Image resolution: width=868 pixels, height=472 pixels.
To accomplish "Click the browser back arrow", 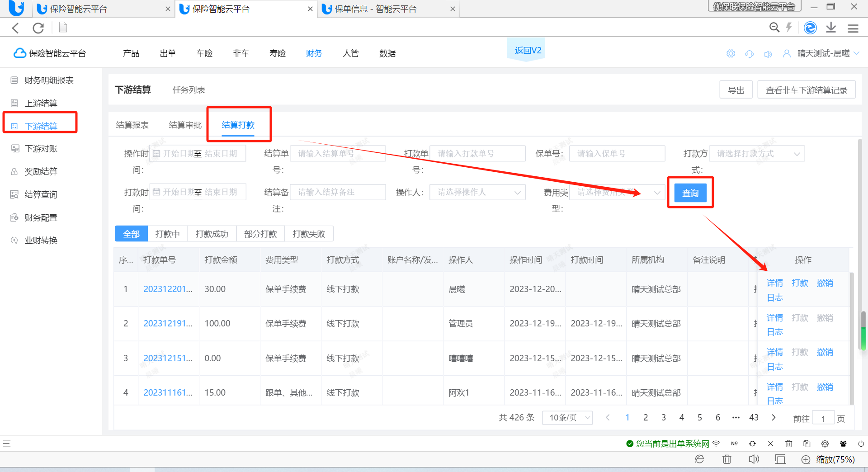I will (15, 28).
